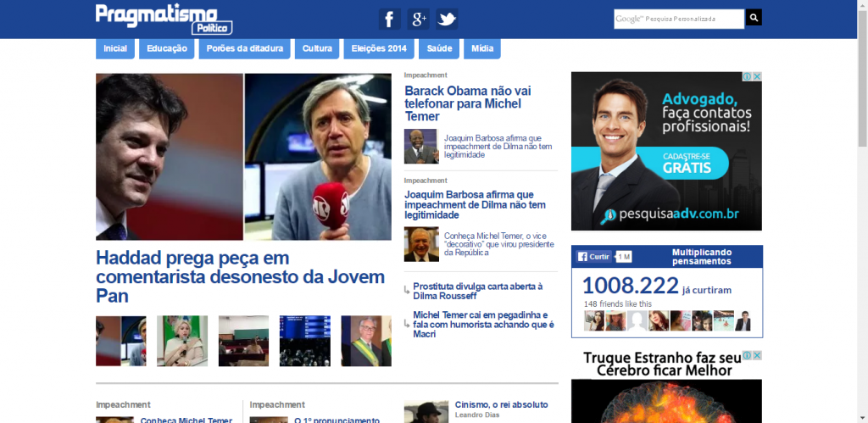Open the Twitter bird icon in the header
The height and width of the screenshot is (423, 868).
(x=446, y=19)
